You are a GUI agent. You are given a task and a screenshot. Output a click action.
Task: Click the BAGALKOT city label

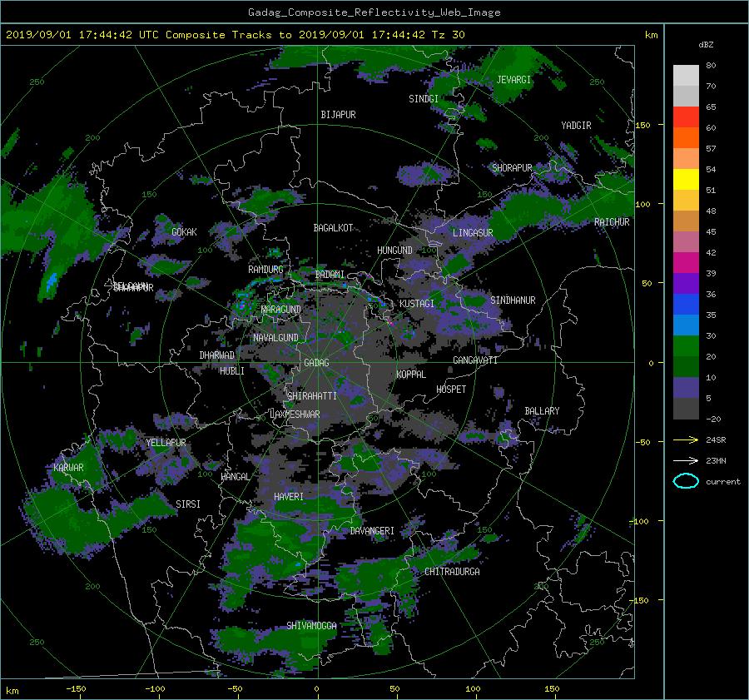tap(333, 228)
